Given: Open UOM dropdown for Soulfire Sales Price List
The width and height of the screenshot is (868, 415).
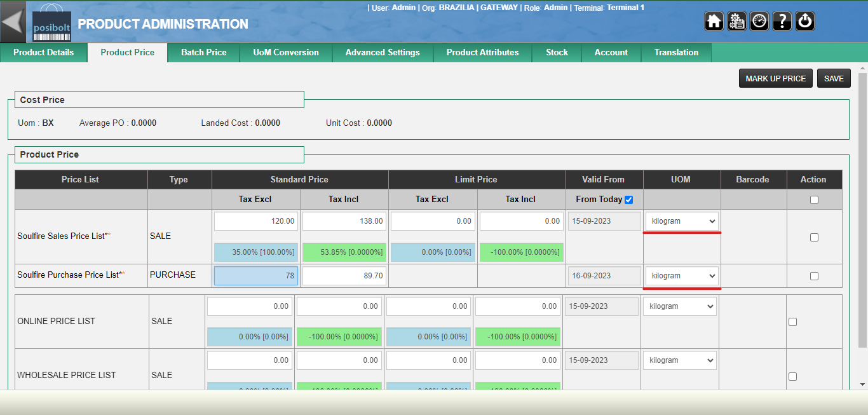Looking at the screenshot, I should coord(682,221).
